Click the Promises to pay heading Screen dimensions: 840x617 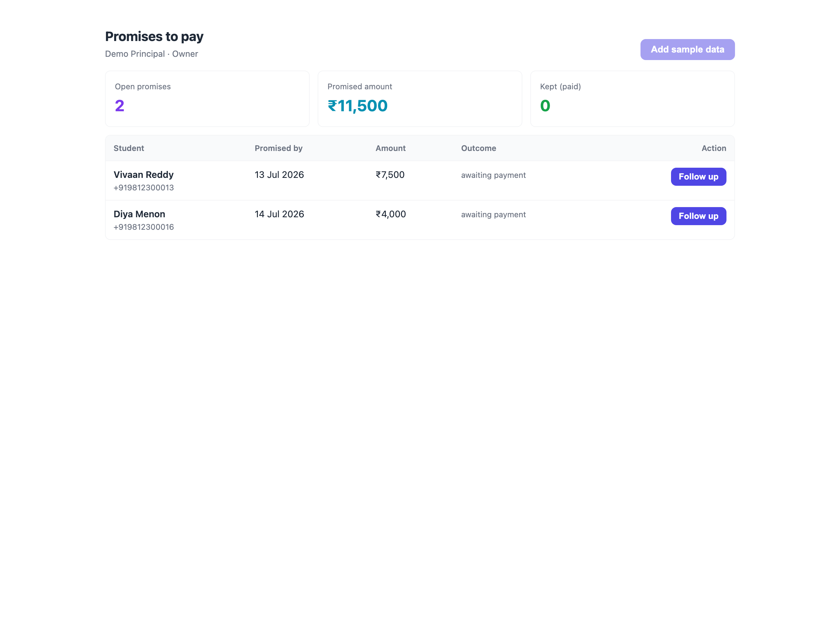[x=154, y=36]
